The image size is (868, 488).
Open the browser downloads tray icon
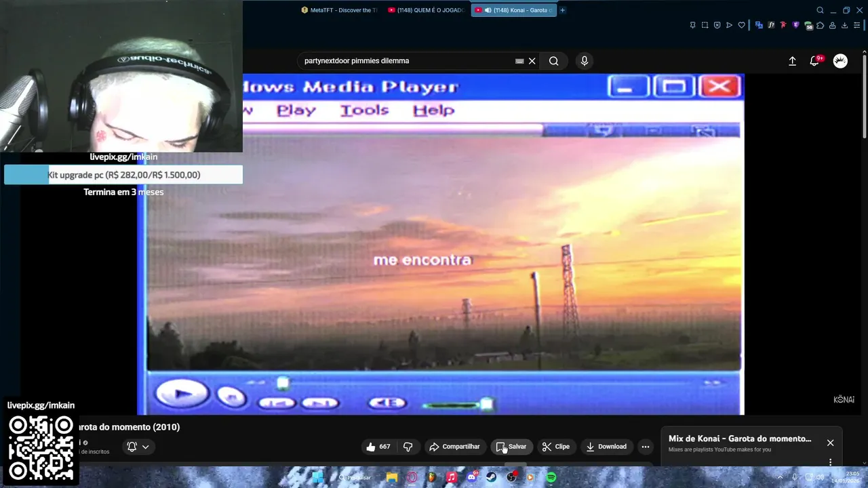pos(844,25)
